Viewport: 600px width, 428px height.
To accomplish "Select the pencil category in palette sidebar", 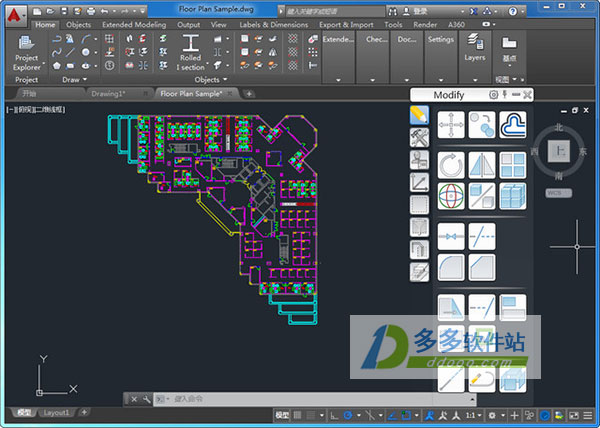I will click(419, 115).
